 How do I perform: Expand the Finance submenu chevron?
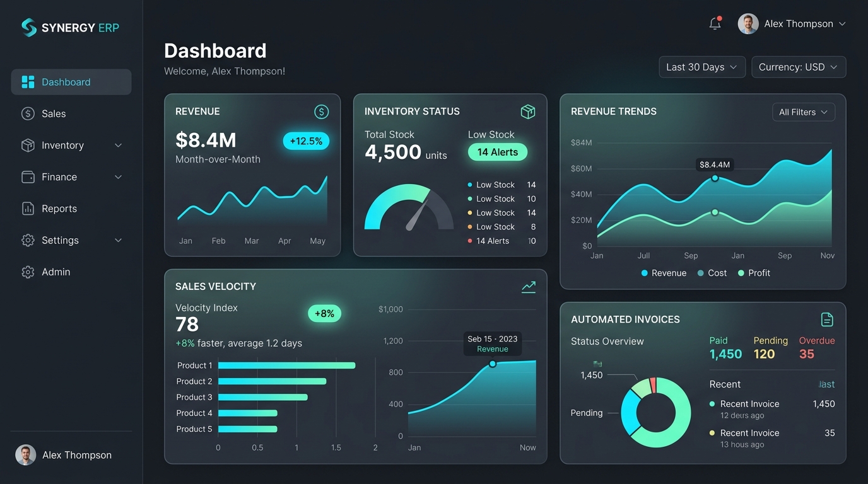pyautogui.click(x=118, y=177)
